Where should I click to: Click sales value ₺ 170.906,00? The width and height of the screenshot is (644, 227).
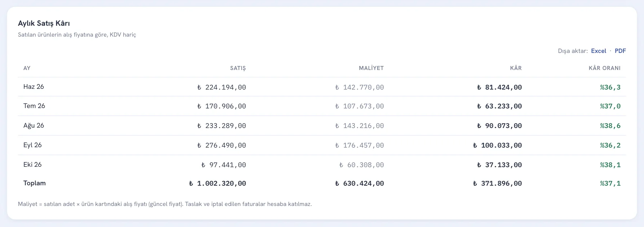(x=222, y=106)
